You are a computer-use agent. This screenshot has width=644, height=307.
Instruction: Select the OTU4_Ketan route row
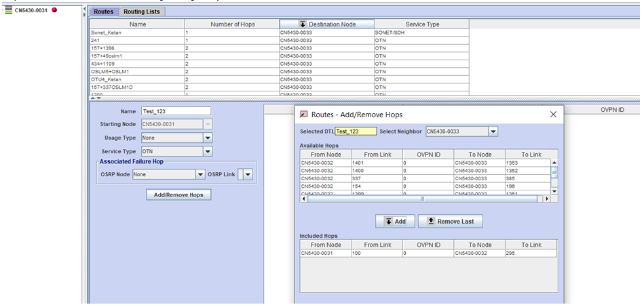pyautogui.click(x=280, y=79)
